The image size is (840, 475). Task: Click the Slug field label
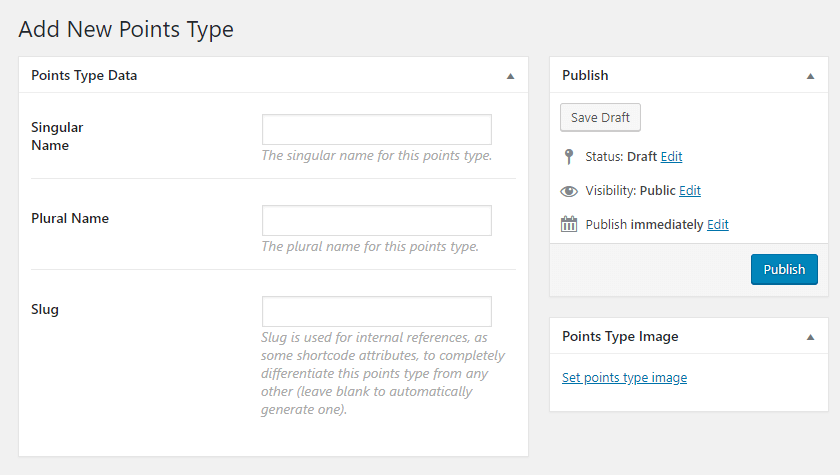(45, 310)
